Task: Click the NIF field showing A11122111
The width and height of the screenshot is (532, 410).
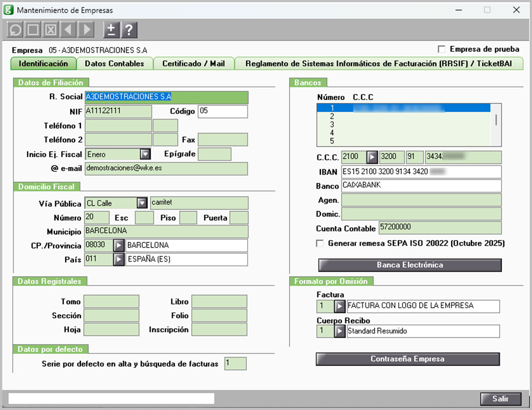Action: 118,112
